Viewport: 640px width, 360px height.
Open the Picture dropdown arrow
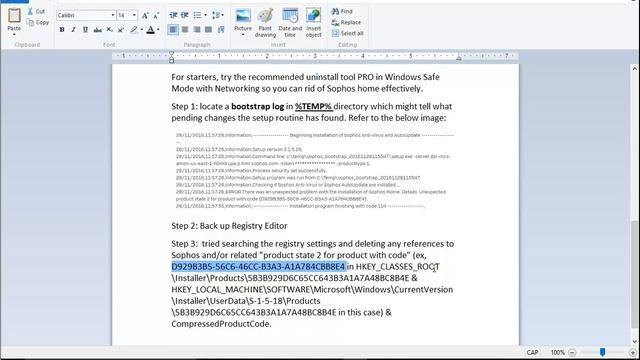pyautogui.click(x=243, y=35)
